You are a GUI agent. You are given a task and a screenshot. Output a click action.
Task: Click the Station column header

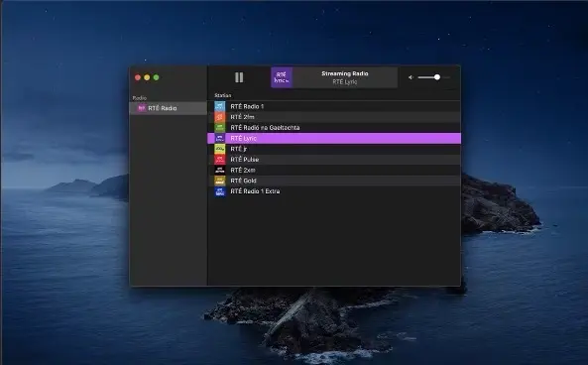(x=223, y=95)
